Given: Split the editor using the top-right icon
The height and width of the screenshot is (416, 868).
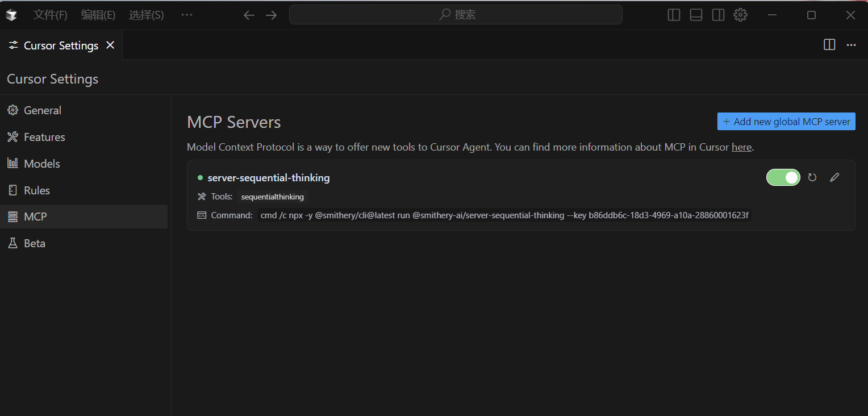Looking at the screenshot, I should 829,44.
